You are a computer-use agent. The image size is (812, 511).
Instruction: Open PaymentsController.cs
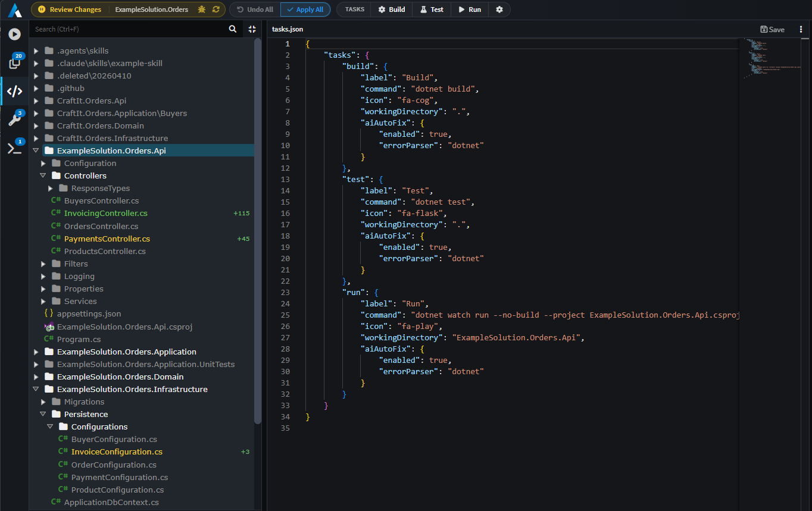coord(107,239)
